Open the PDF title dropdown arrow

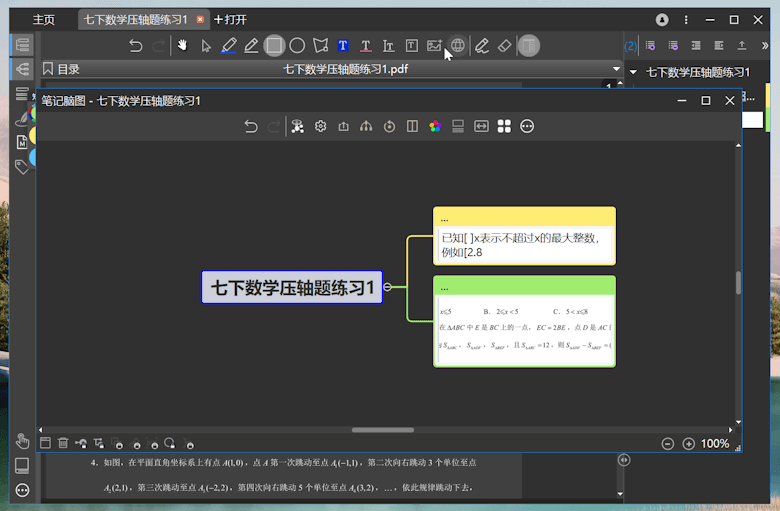(x=616, y=69)
